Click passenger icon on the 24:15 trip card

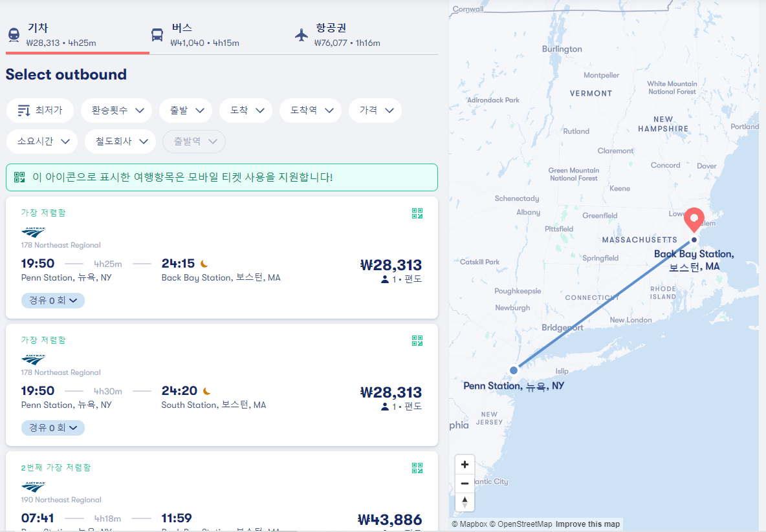tap(385, 279)
